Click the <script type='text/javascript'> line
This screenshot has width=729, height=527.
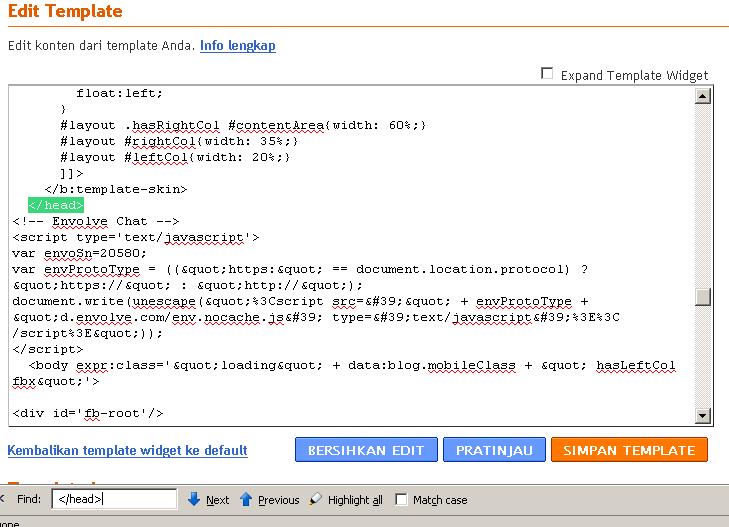click(x=136, y=237)
